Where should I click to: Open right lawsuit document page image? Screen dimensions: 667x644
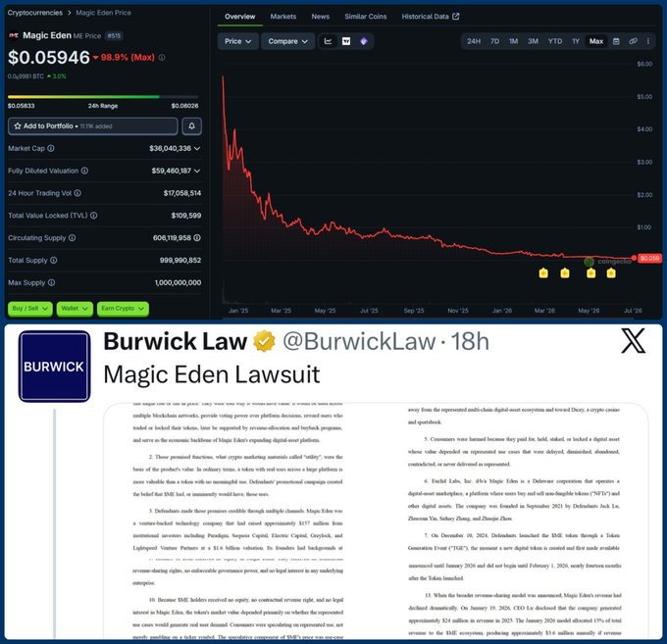click(513, 520)
